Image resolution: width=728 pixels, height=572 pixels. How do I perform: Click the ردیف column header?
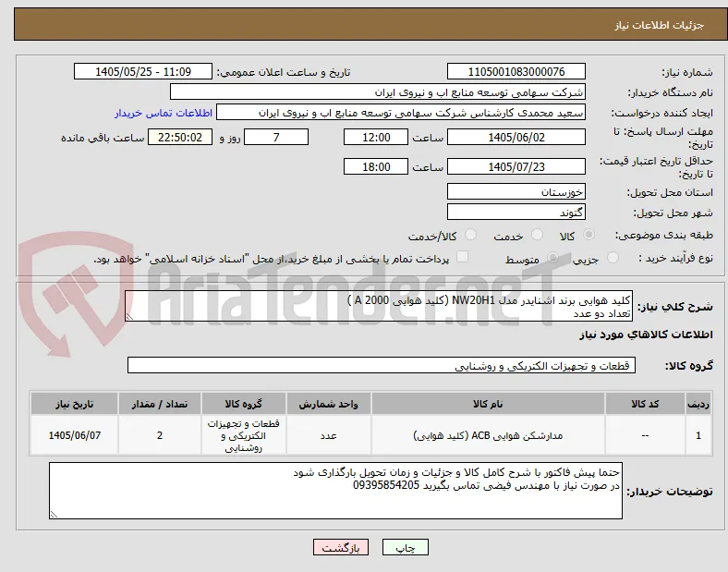tap(698, 404)
